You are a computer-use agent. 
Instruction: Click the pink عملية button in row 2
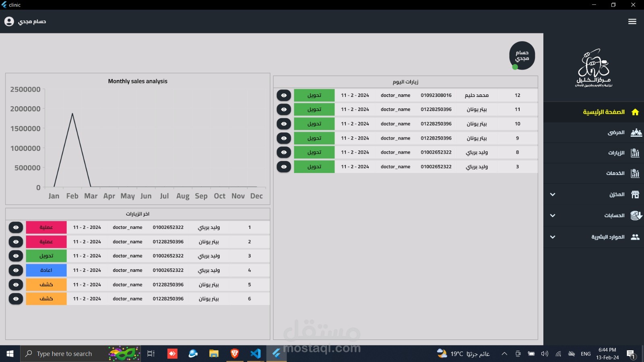click(x=46, y=242)
